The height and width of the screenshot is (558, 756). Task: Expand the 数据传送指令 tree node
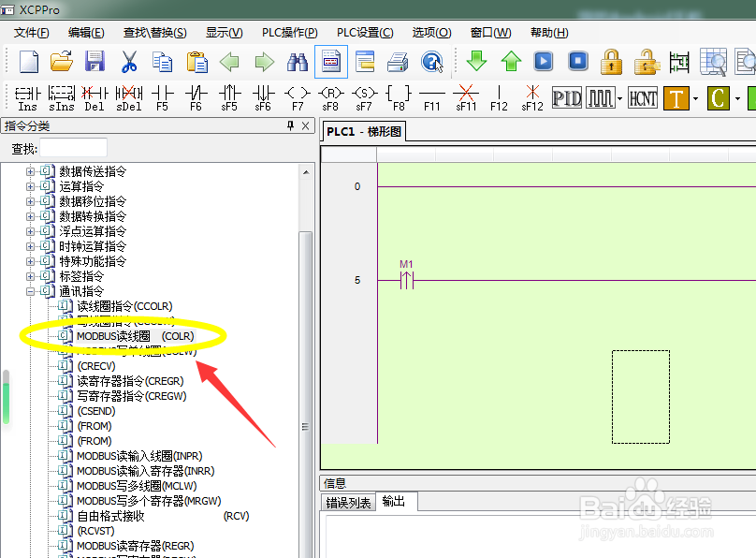coord(30,171)
